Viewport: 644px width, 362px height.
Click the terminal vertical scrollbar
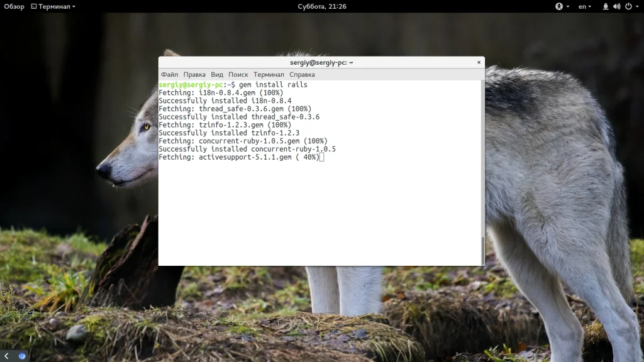(482, 251)
